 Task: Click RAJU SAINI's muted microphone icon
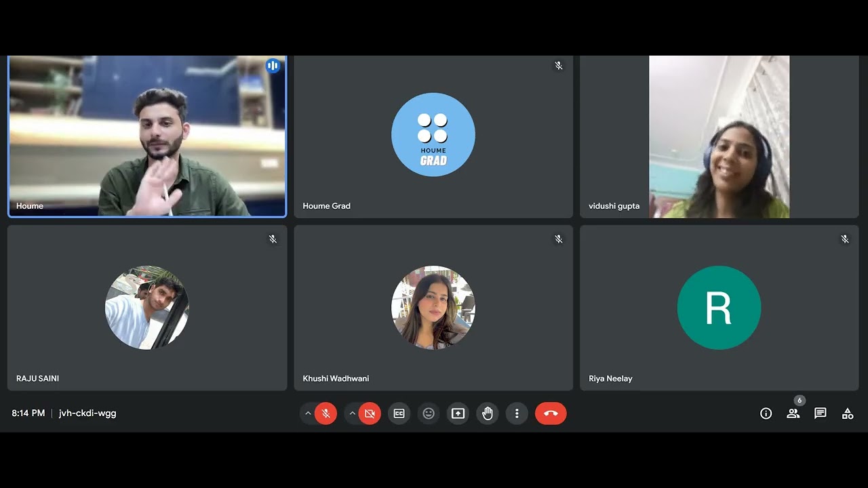coord(273,239)
